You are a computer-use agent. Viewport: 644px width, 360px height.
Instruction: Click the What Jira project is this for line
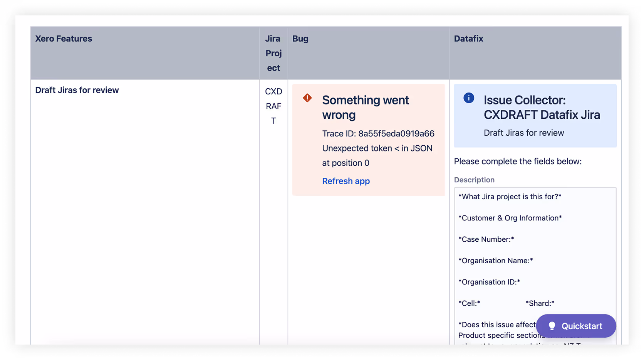tap(510, 197)
